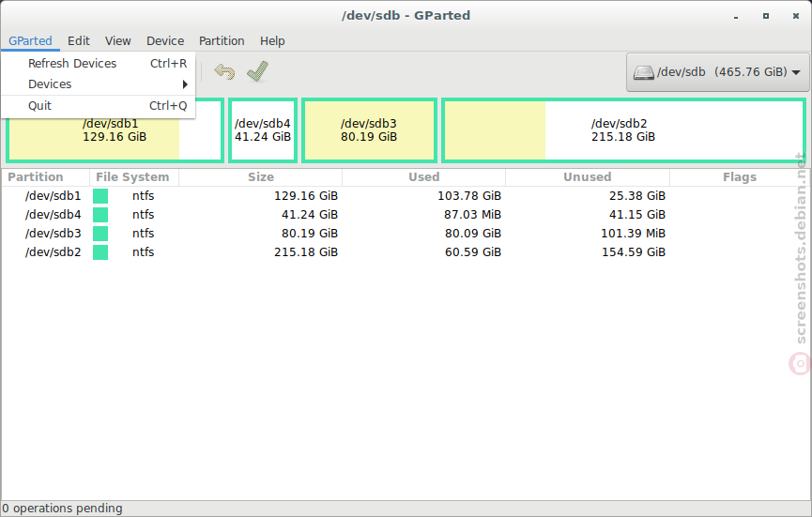
Task: Select the /dev/sdb3 graphical partition block
Action: click(x=369, y=130)
